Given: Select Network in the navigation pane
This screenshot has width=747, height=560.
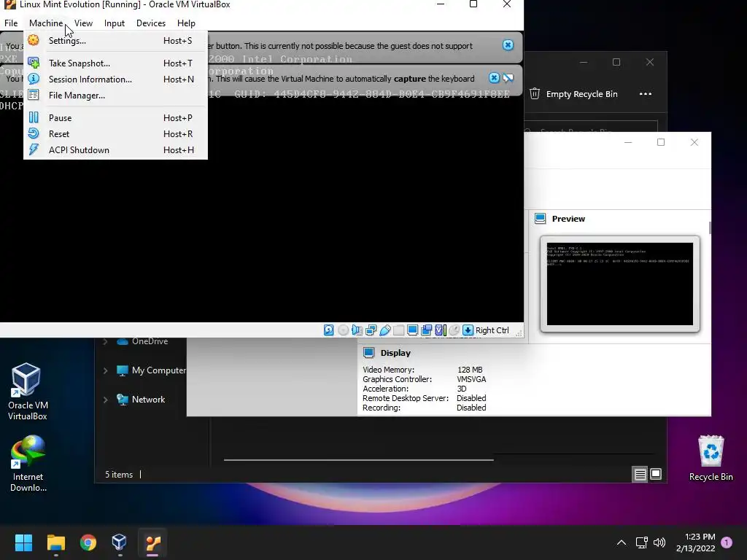Looking at the screenshot, I should coord(148,400).
